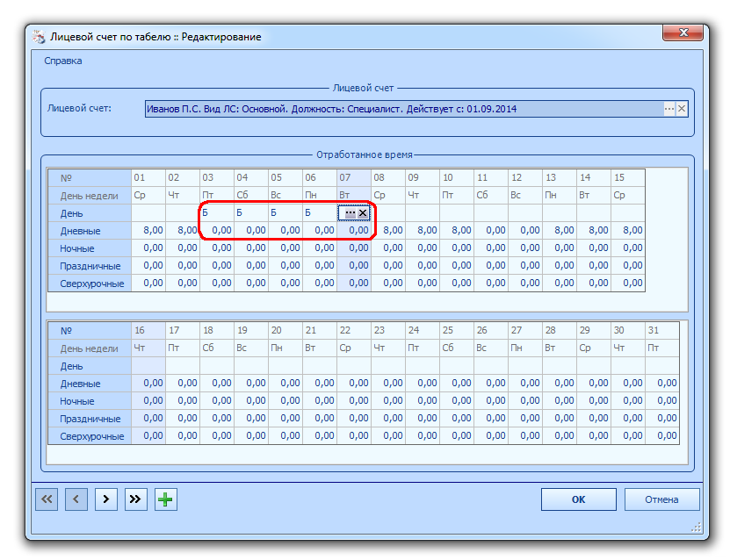
Task: Click the Отмена button
Action: pyautogui.click(x=661, y=499)
